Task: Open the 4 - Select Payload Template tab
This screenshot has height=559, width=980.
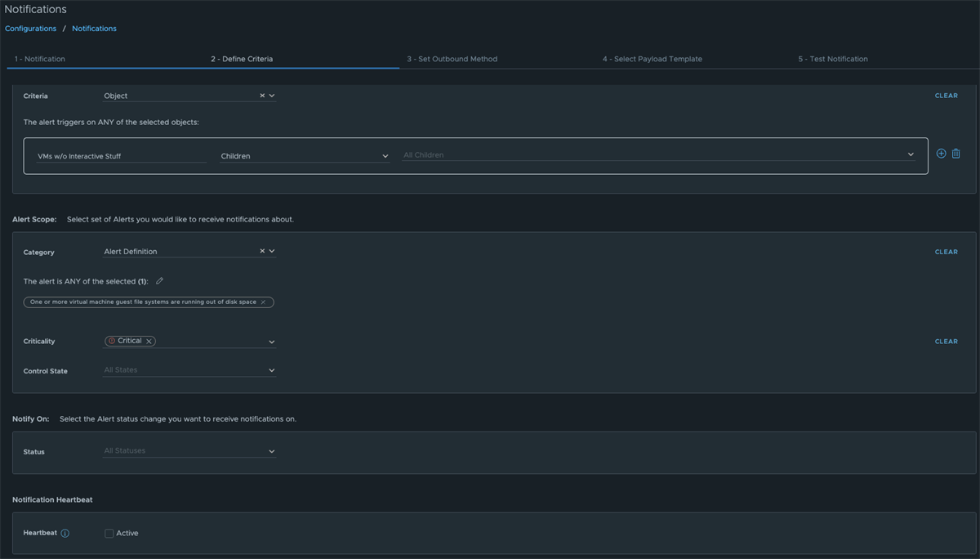Action: pos(653,59)
